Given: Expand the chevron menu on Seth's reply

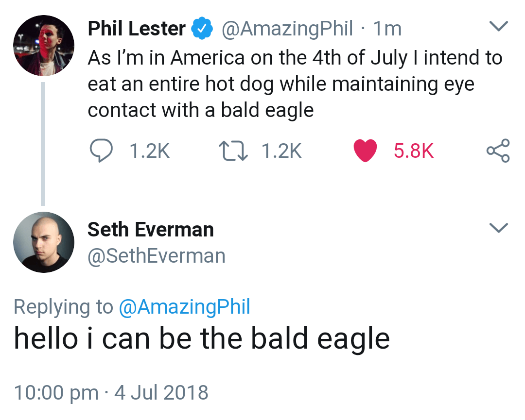Looking at the screenshot, I should pos(498,227).
